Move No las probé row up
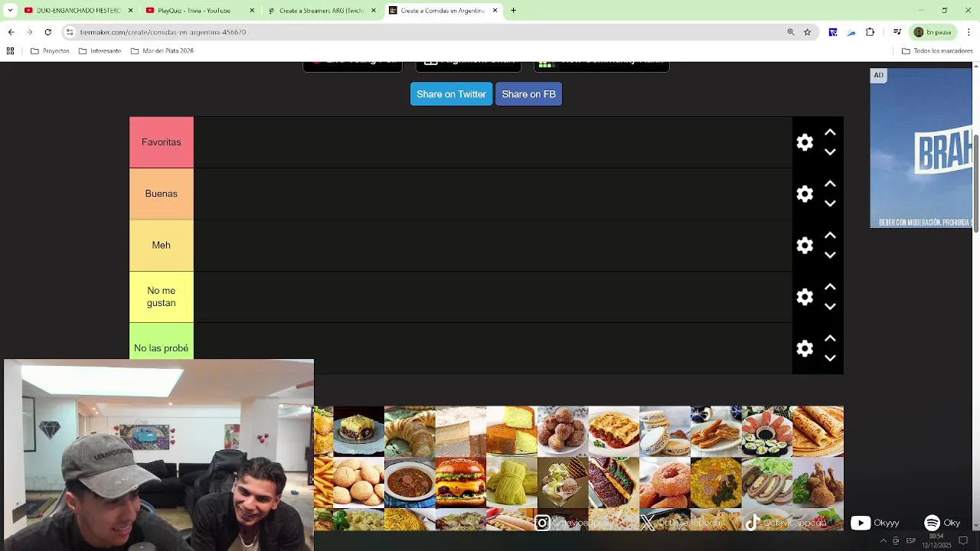This screenshot has height=551, width=980. tap(830, 337)
